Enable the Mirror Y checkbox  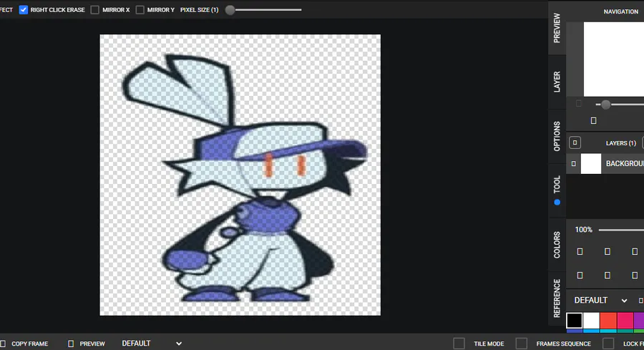pyautogui.click(x=140, y=10)
